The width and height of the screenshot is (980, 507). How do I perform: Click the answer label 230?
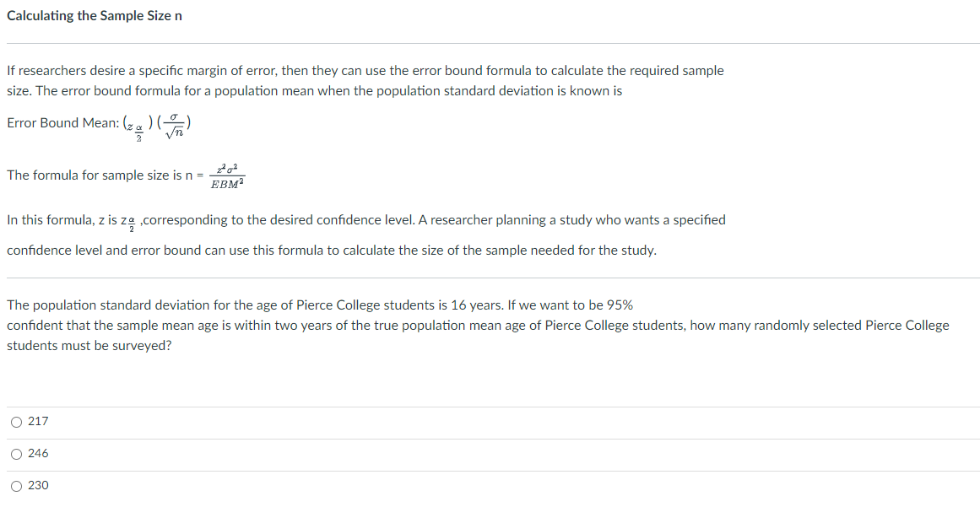[x=37, y=485]
